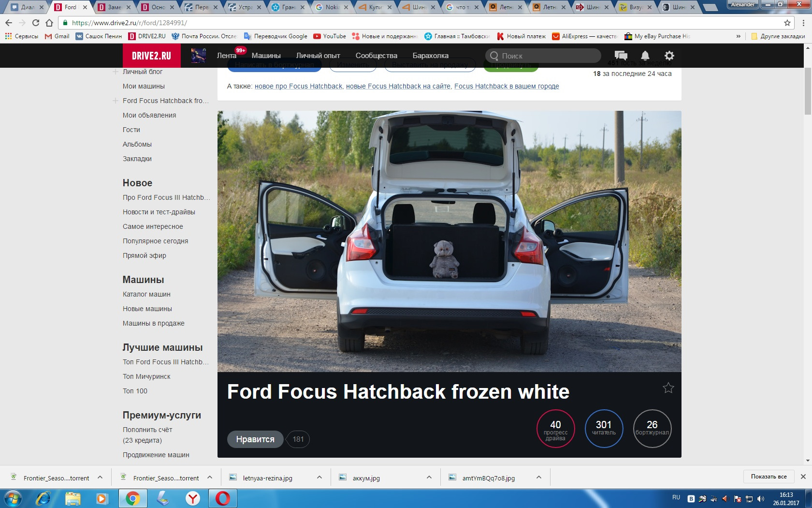
Task: Open the notifications bell icon
Action: pyautogui.click(x=645, y=56)
